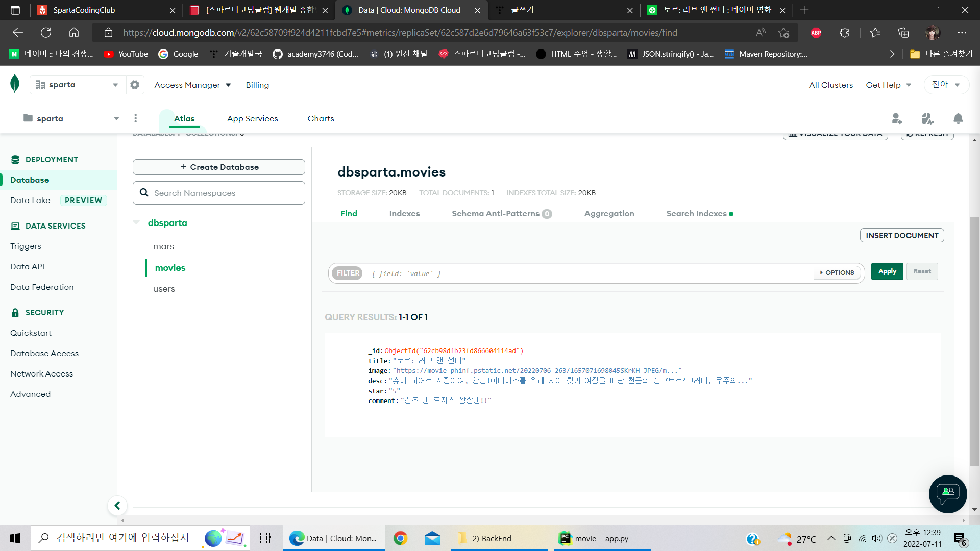Open project activity feed icon

(x=927, y=119)
